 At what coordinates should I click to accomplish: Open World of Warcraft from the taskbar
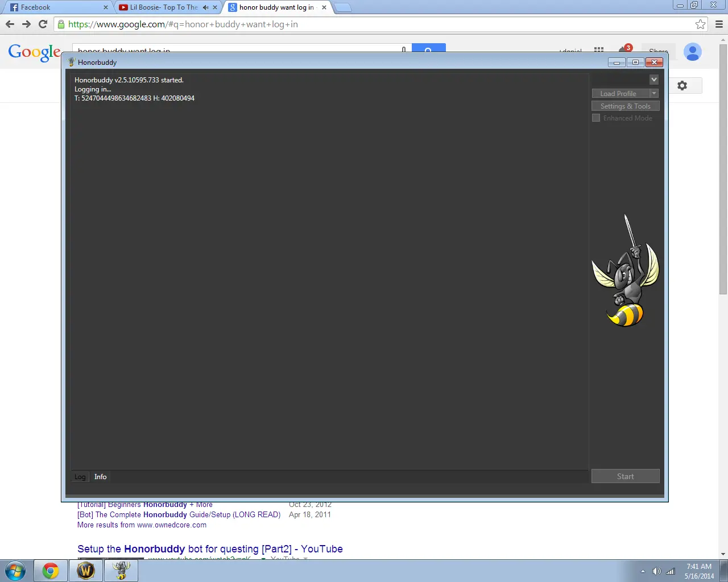pos(86,571)
